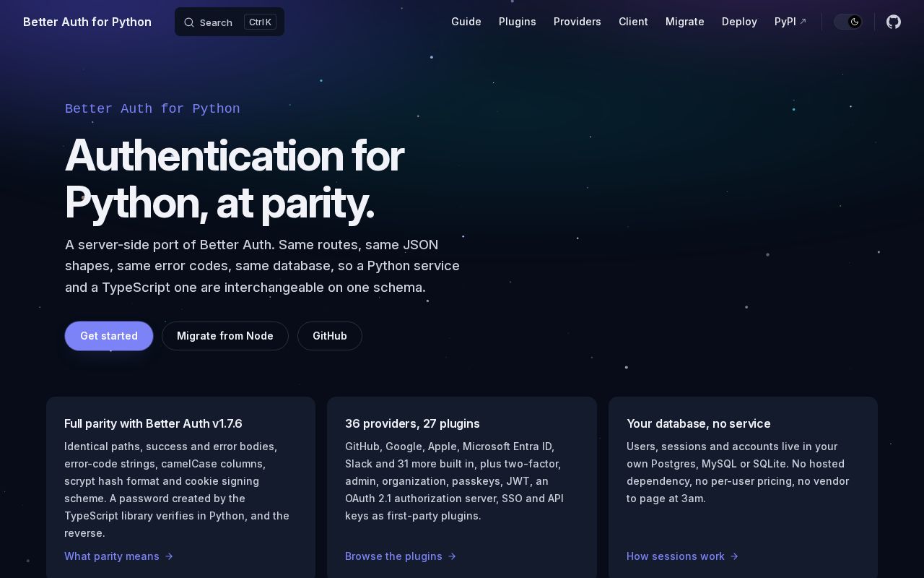Image resolution: width=924 pixels, height=578 pixels.
Task: Click the Authentication for Python, at parity headline
Action: 235,179
